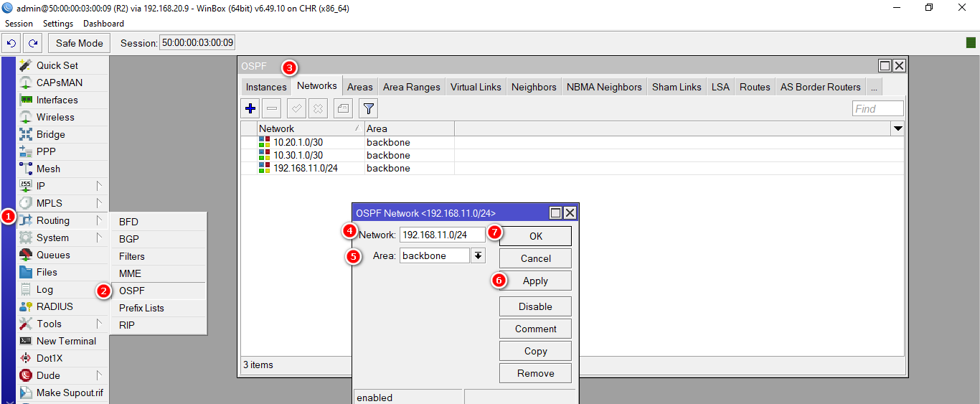Screen dimensions: 980x404
Task: Open the column selector dropdown arrow
Action: pos(897,128)
